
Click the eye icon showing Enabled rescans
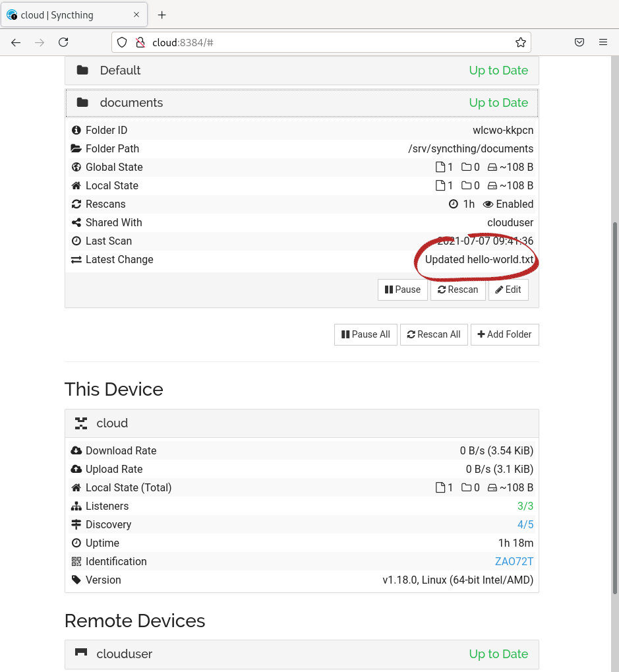point(488,204)
